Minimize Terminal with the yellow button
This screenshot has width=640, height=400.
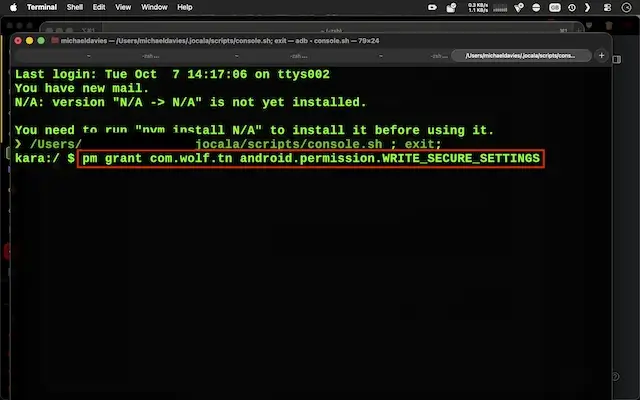point(29,40)
